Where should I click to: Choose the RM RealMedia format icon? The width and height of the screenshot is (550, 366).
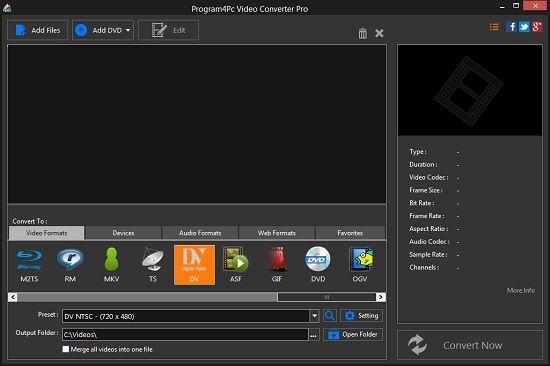[70, 265]
